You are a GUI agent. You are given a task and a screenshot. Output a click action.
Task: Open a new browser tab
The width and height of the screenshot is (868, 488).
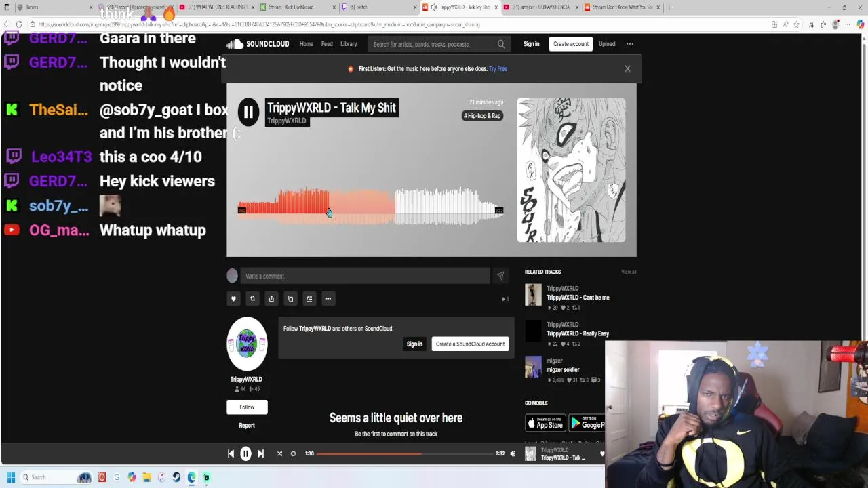pyautogui.click(x=669, y=7)
